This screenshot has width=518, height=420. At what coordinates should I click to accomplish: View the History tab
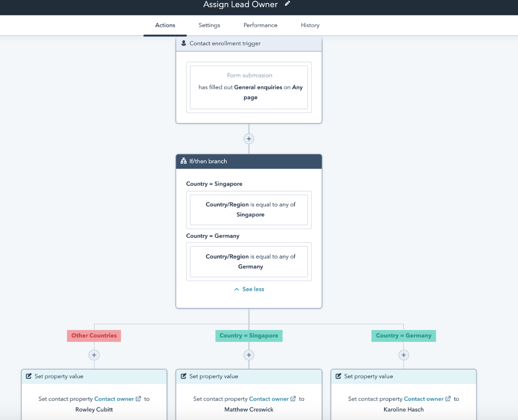coord(310,25)
